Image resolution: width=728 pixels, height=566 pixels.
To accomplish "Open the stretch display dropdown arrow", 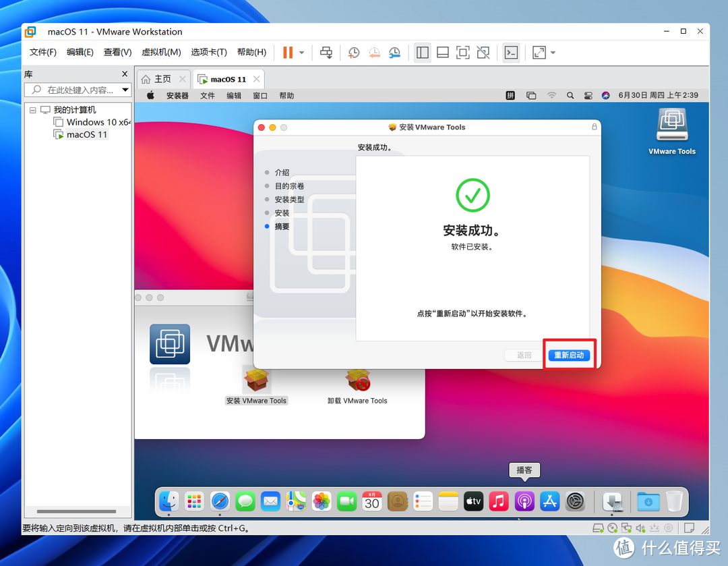I will coord(553,53).
